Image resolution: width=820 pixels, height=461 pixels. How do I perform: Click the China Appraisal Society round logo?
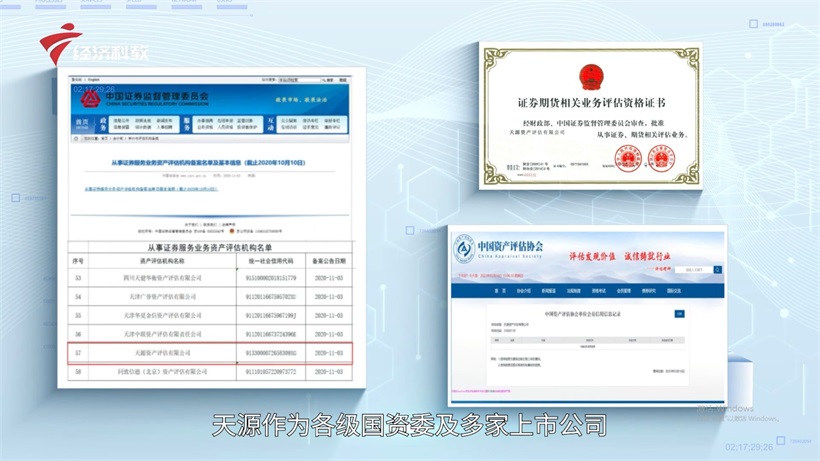pos(464,249)
